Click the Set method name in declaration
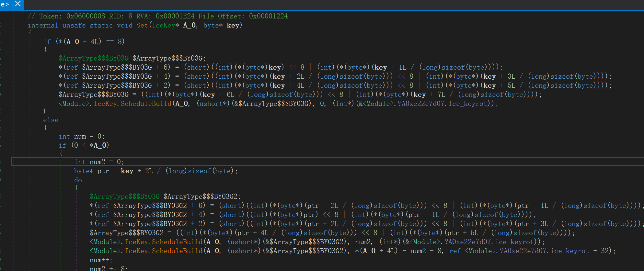The width and height of the screenshot is (644, 271). click(142, 25)
